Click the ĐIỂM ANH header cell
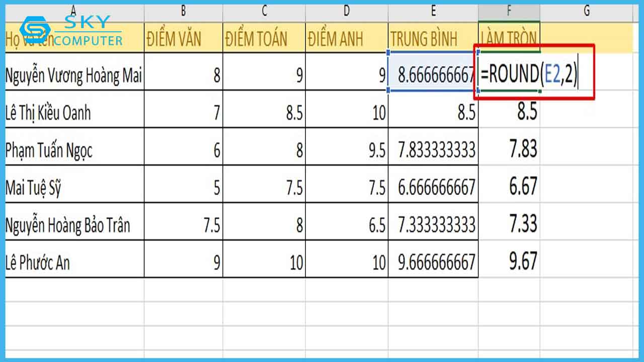 [x=347, y=38]
